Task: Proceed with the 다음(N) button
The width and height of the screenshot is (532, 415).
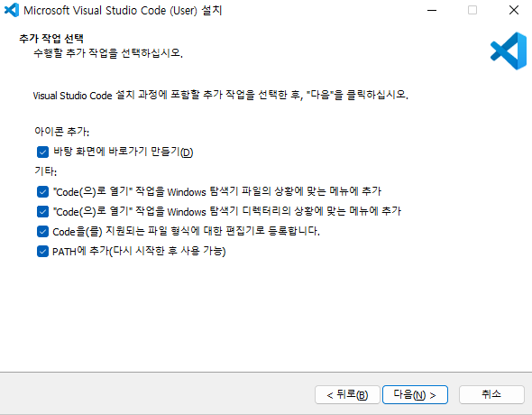Action: click(415, 394)
